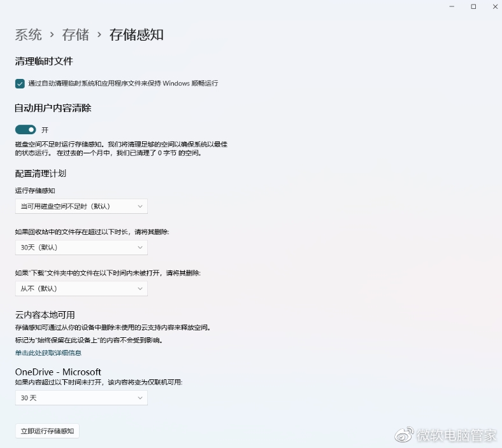502x448 pixels.
Task: Open the 运行存储感知 schedule dropdown
Action: coord(82,206)
